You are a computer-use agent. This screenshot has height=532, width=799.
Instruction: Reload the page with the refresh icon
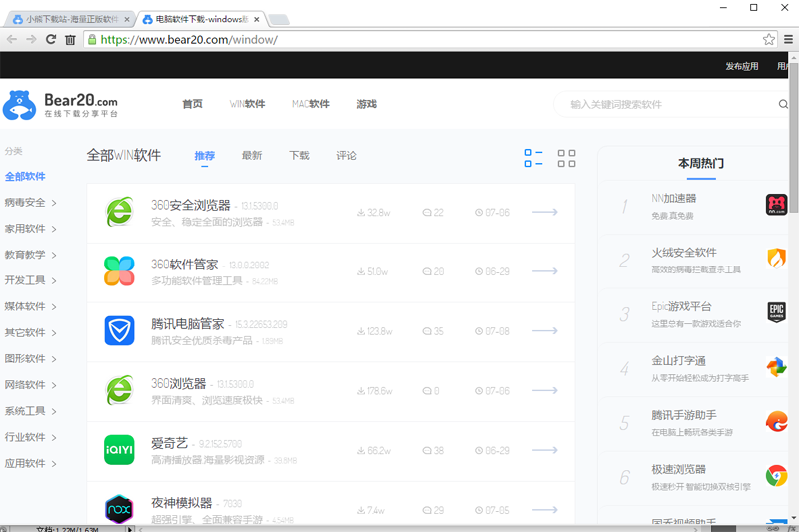pyautogui.click(x=51, y=39)
